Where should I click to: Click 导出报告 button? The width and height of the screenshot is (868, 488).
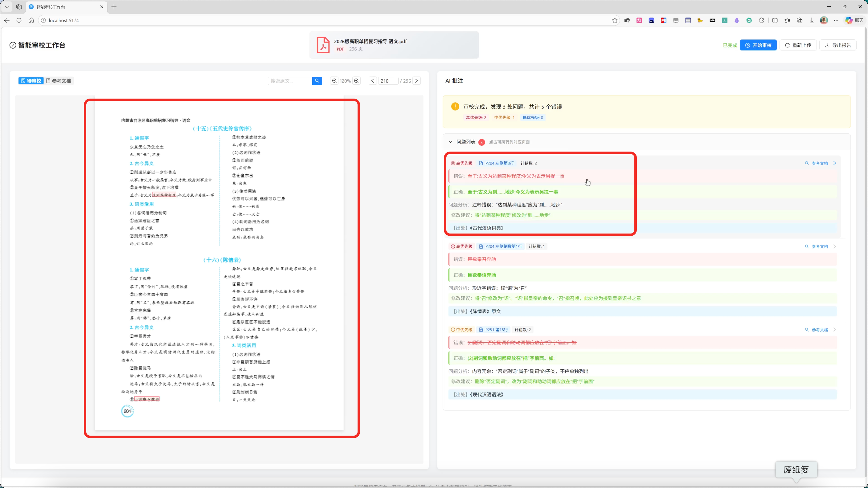(838, 45)
